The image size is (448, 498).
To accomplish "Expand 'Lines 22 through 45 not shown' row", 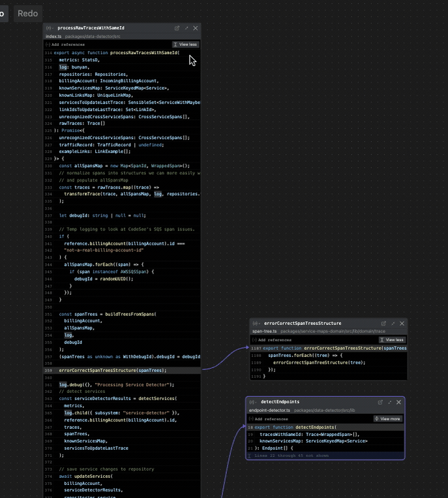I will click(x=325, y=456).
